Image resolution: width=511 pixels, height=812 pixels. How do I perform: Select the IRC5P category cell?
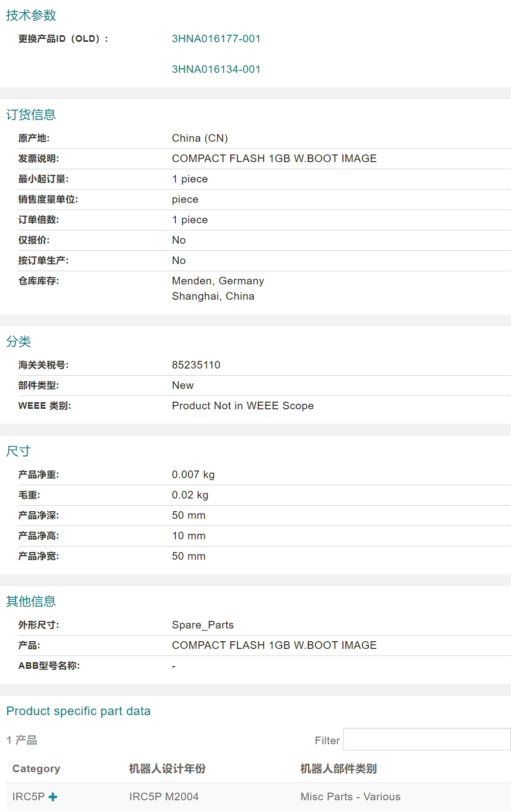29,797
